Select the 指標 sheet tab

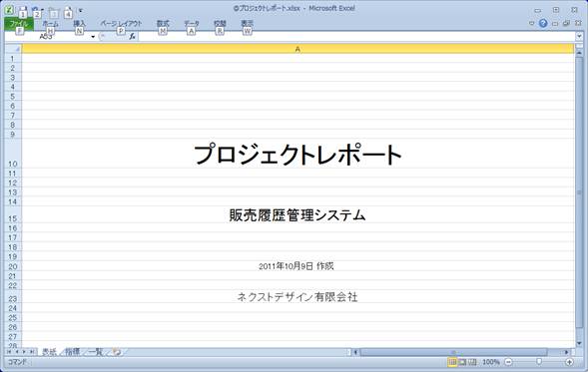point(72,352)
